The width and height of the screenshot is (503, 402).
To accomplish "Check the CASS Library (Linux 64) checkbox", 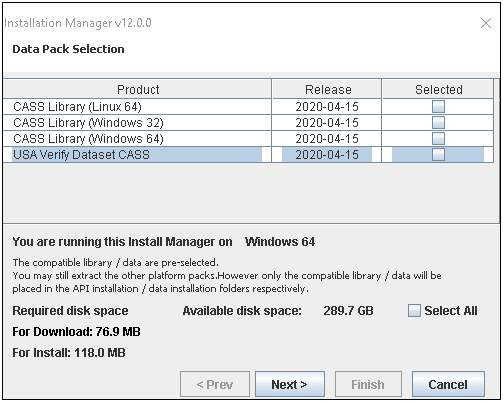I will coord(438,107).
